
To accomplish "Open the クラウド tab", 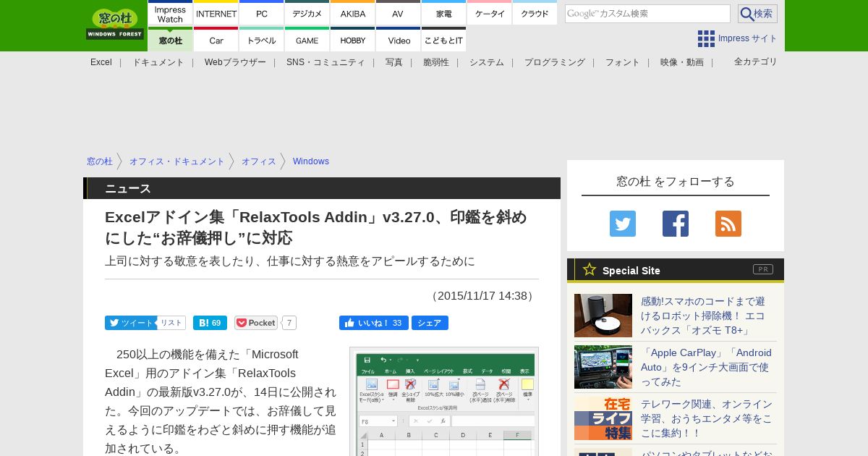I will pos(535,14).
